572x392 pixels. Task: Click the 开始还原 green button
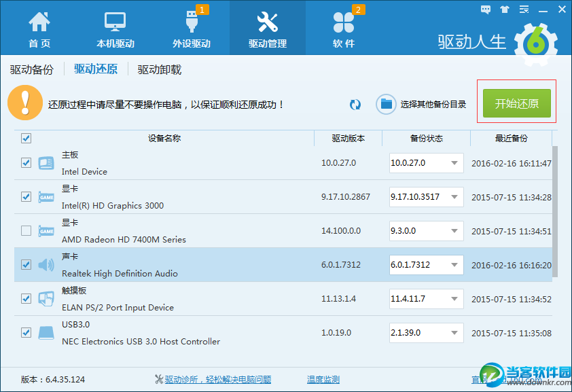[x=516, y=103]
